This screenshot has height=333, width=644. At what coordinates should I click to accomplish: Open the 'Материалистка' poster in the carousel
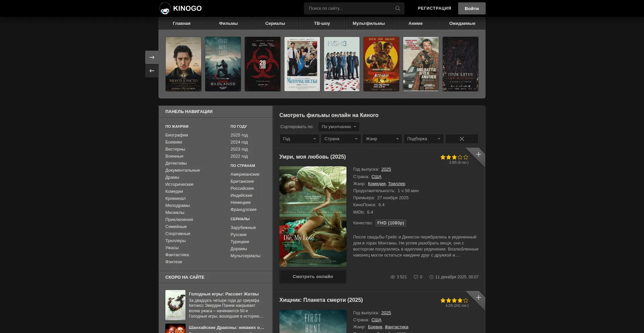tap(302, 64)
